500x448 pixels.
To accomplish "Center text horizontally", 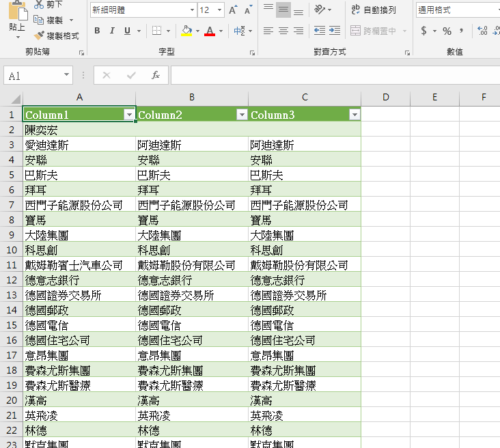I will [x=283, y=31].
